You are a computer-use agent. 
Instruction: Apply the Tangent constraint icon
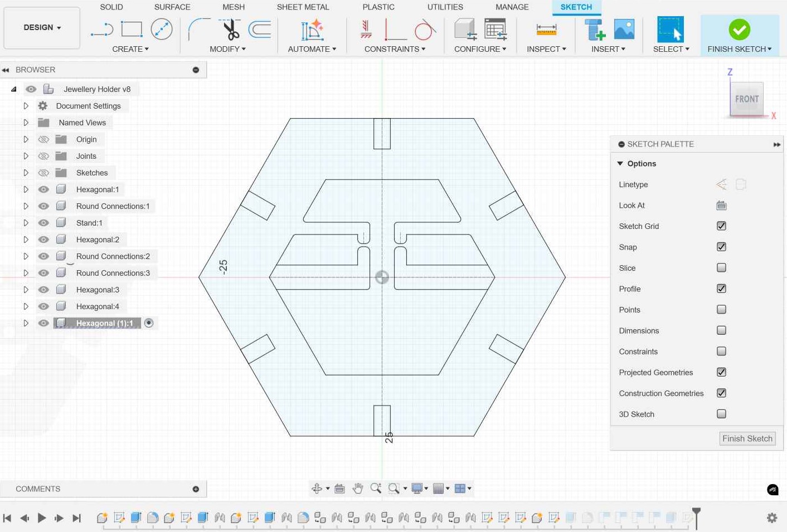[x=425, y=29]
